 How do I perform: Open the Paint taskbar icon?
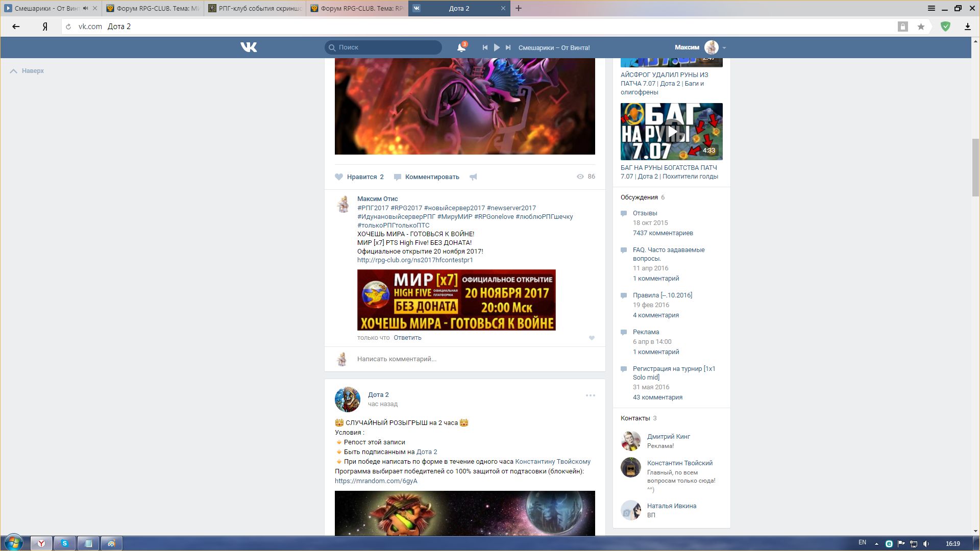point(112,543)
